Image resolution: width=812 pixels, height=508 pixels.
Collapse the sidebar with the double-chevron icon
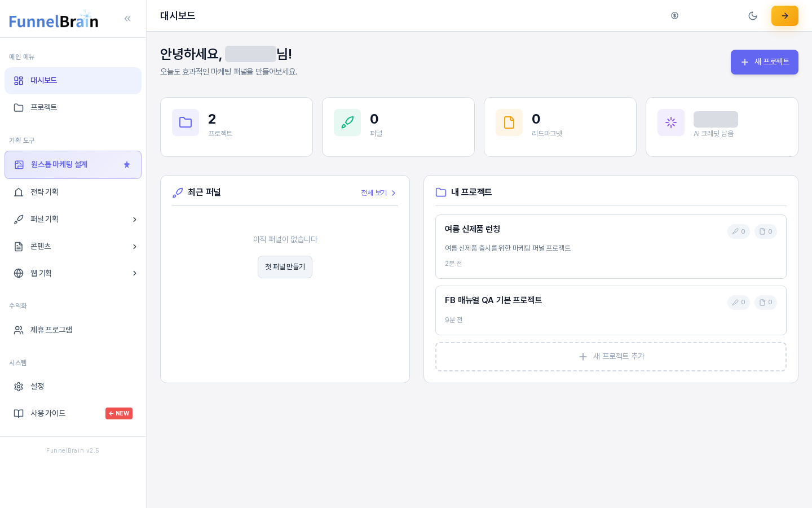click(x=127, y=19)
